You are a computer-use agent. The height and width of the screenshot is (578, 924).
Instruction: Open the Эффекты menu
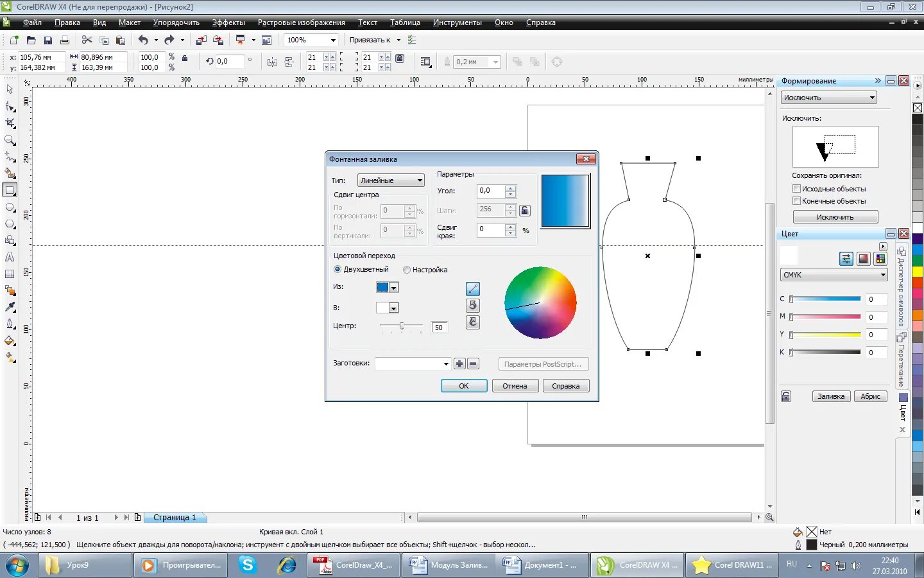pos(228,22)
